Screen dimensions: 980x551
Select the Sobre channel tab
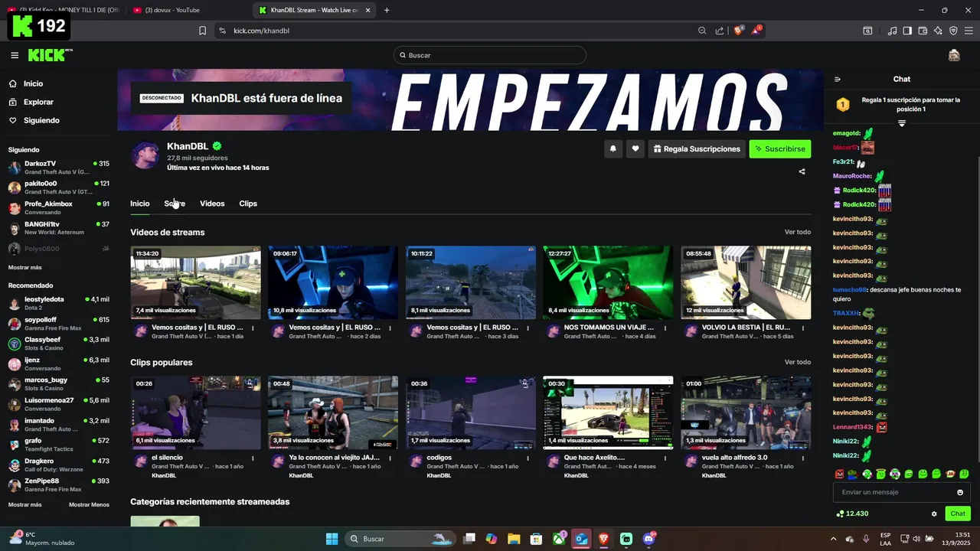pyautogui.click(x=175, y=204)
